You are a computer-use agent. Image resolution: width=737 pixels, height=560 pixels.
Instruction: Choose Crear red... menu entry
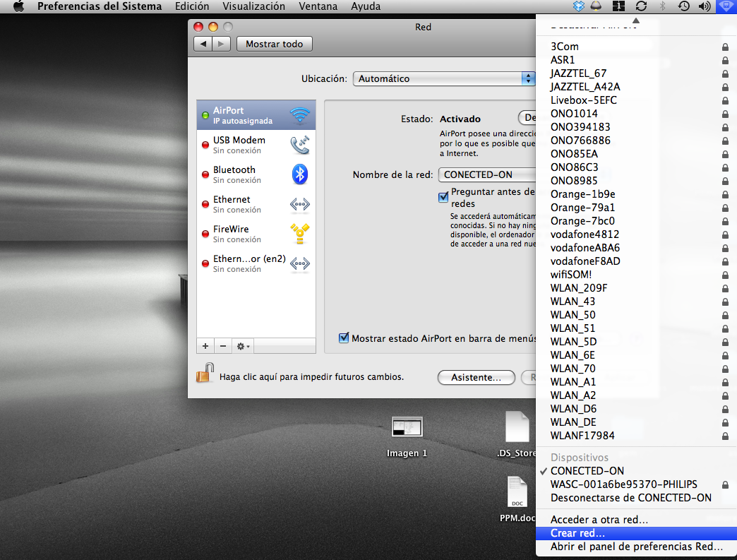[637, 533]
